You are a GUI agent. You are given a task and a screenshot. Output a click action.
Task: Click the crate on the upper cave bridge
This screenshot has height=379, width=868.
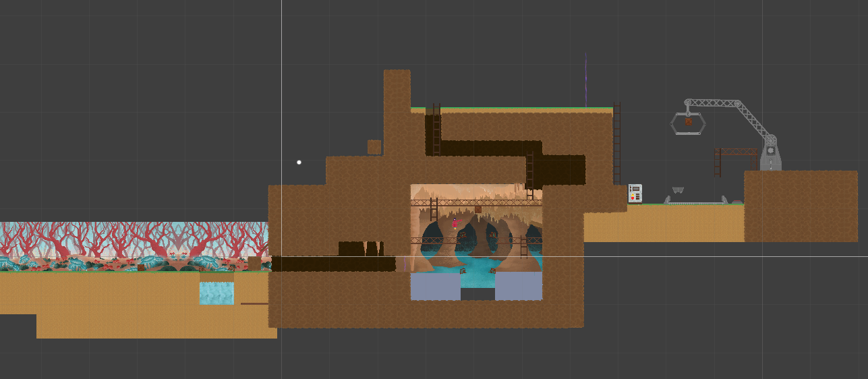pyautogui.click(x=478, y=210)
